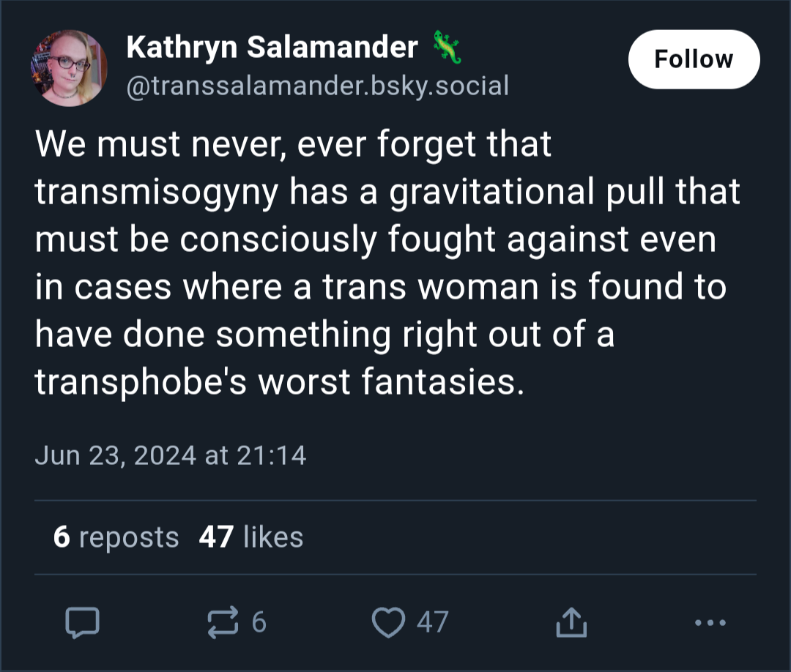Screen dimensions: 791x672
Task: Click the display name Kathryn Salamander
Action: (272, 48)
